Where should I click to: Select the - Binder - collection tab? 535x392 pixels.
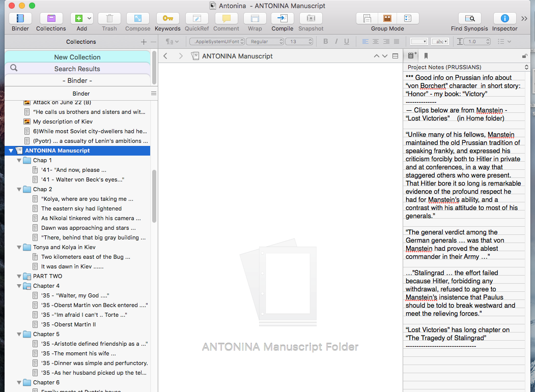(x=77, y=80)
